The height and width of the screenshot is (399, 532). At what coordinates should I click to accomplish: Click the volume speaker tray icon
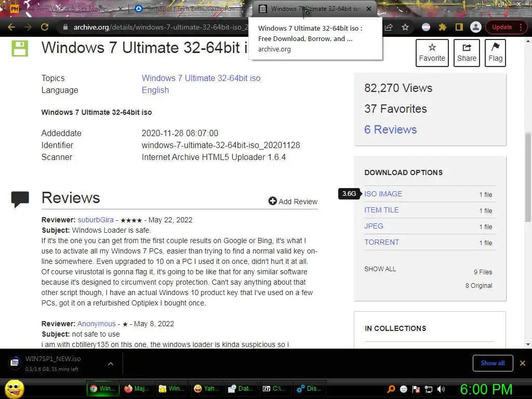pos(441,389)
